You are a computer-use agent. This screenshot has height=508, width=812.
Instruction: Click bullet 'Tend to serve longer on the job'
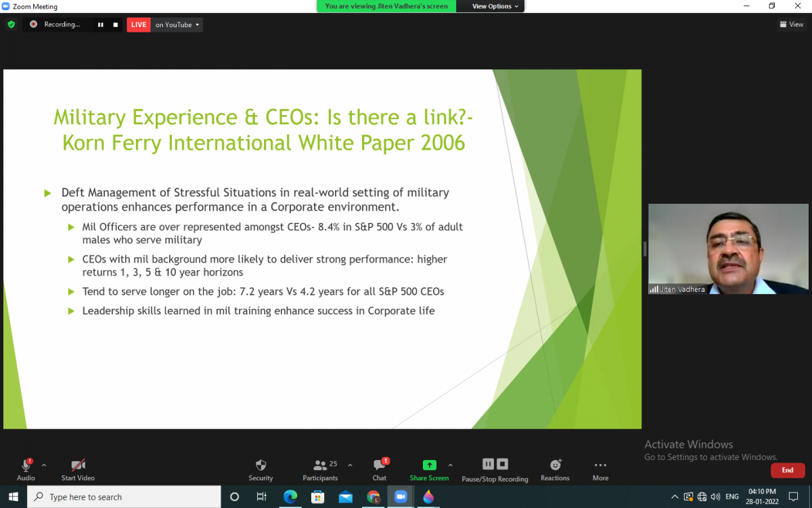click(x=263, y=291)
